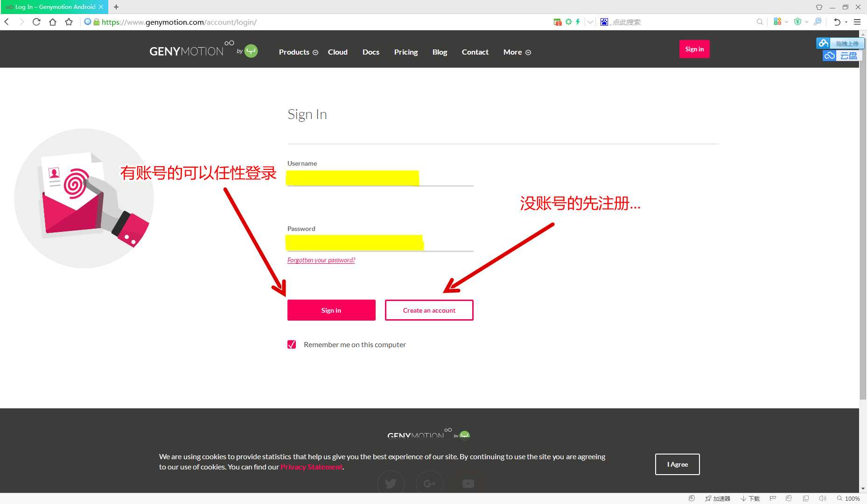Viewport: 867px width, 504px height.
Task: Open the Docs menu item
Action: point(371,52)
